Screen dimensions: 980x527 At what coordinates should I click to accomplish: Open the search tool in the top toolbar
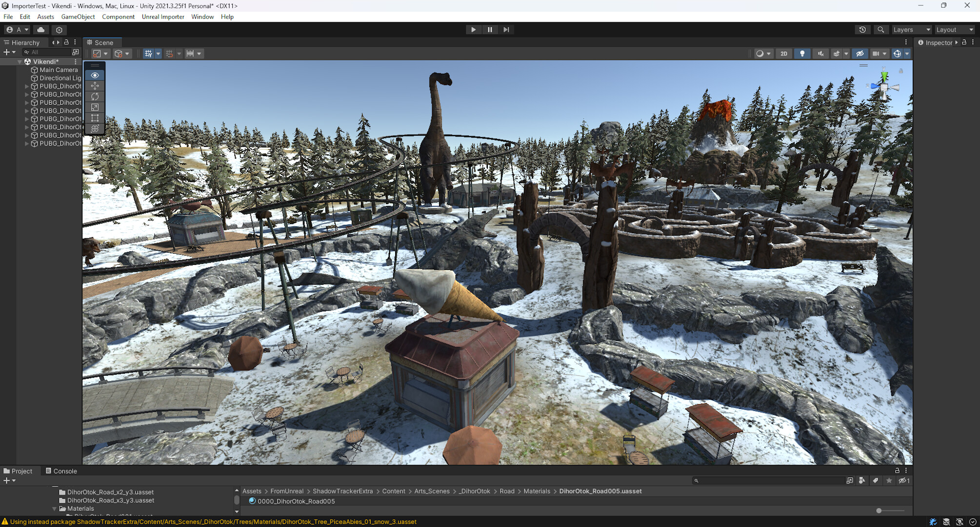click(x=880, y=29)
